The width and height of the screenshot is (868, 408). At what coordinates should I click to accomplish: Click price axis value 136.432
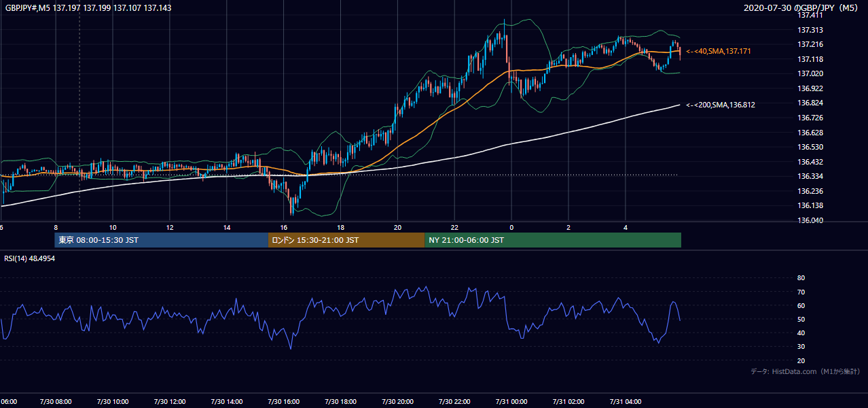coord(810,162)
